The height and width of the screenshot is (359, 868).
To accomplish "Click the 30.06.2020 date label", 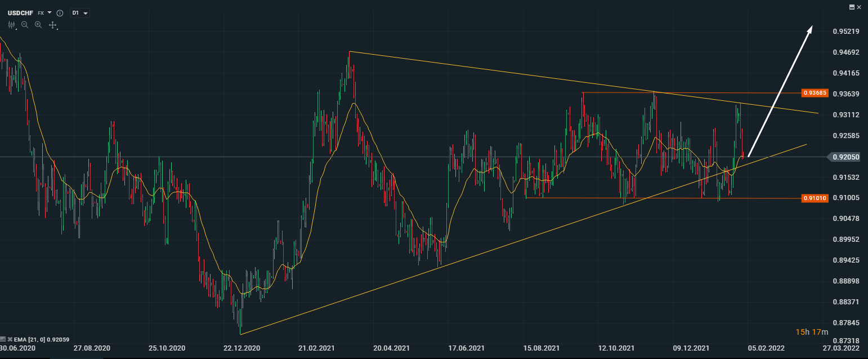I will (x=17, y=349).
